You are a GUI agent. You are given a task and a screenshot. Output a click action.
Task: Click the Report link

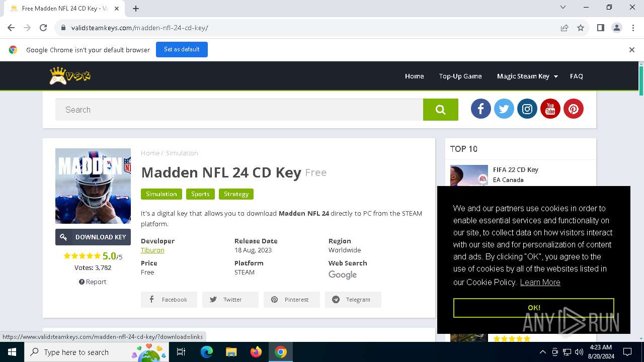(x=93, y=282)
